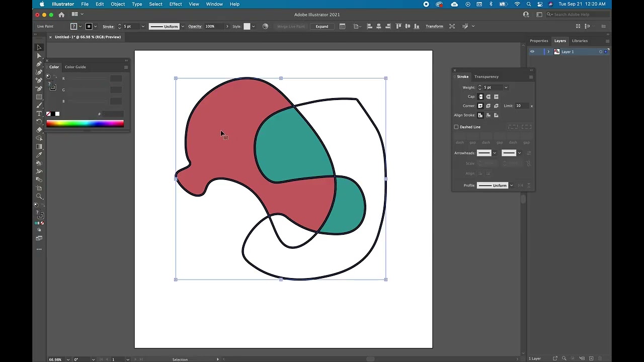This screenshot has height=362, width=644.
Task: Switch to the Properties tab
Action: point(539,41)
